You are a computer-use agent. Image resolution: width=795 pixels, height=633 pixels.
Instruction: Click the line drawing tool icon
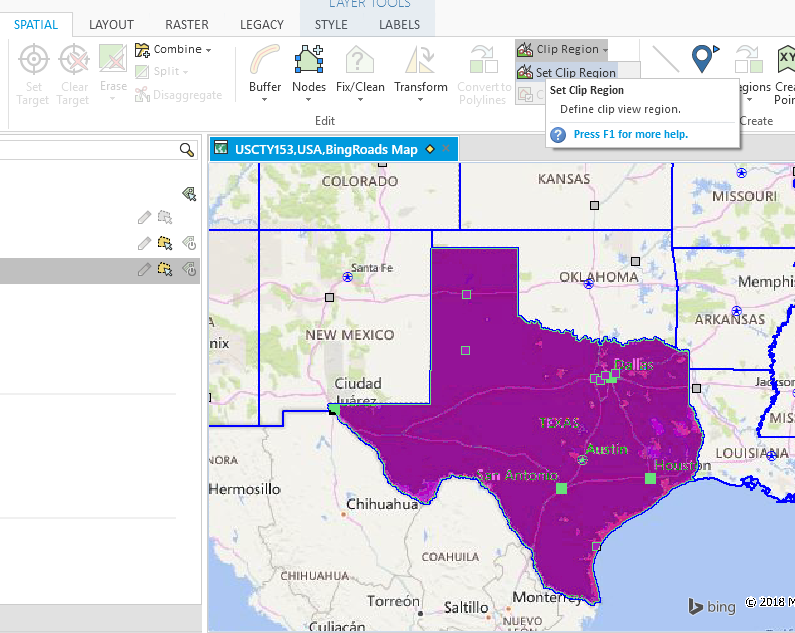pos(665,58)
